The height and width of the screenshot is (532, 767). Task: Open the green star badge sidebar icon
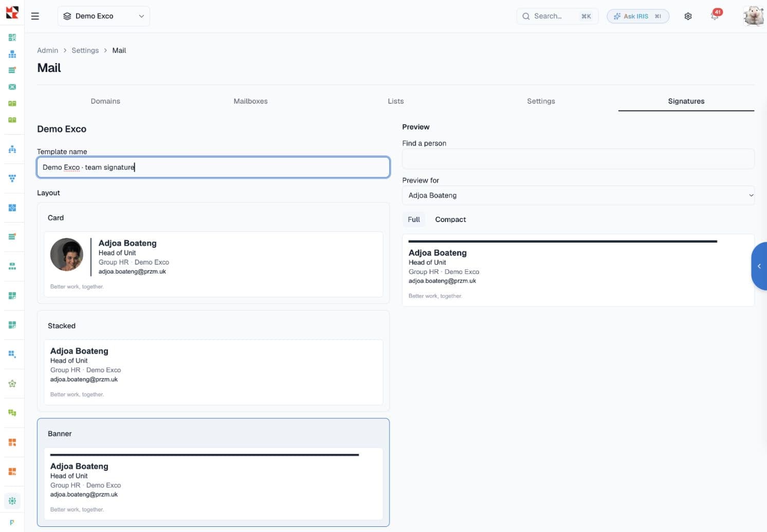(12, 383)
